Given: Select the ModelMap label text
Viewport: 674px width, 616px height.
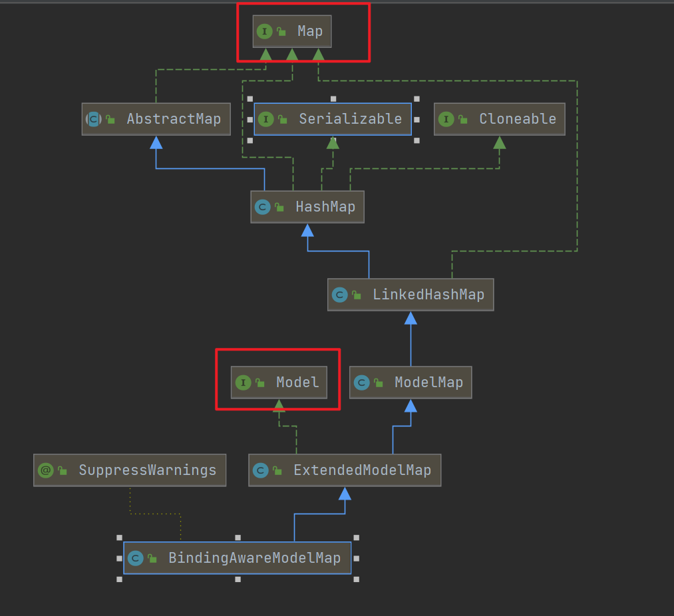Looking at the screenshot, I should [x=428, y=383].
